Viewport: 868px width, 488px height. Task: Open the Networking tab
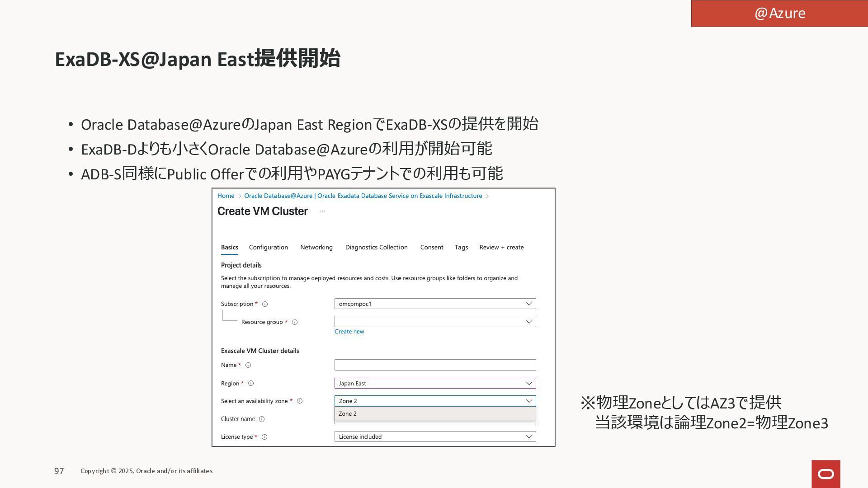(316, 248)
